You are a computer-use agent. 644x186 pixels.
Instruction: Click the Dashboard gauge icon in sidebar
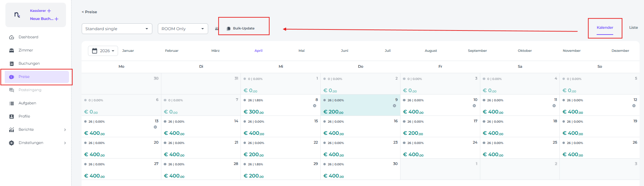click(11, 37)
